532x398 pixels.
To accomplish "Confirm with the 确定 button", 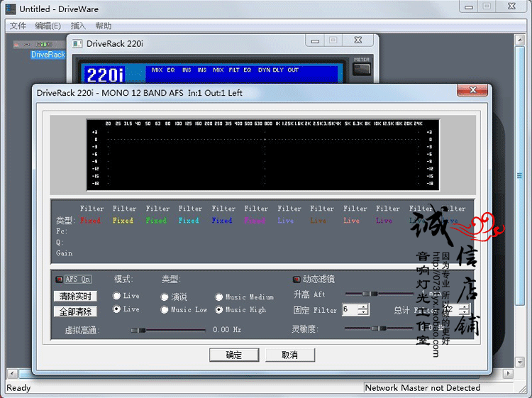I will coord(234,355).
